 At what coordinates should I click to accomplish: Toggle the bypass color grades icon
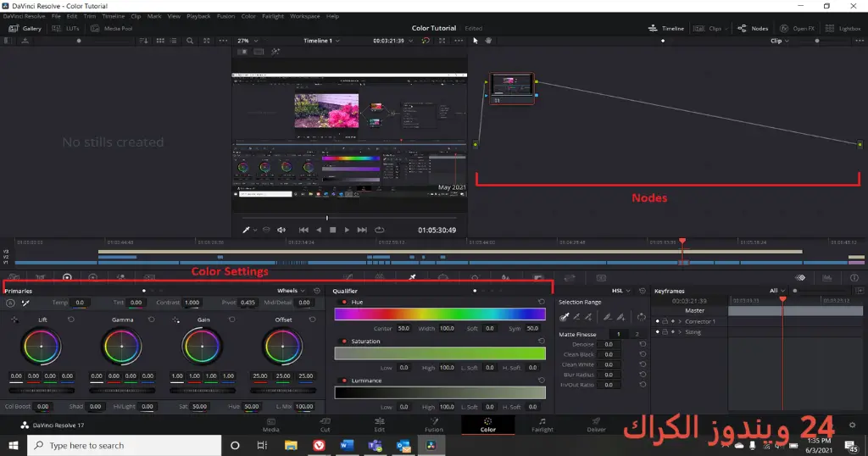[x=426, y=41]
